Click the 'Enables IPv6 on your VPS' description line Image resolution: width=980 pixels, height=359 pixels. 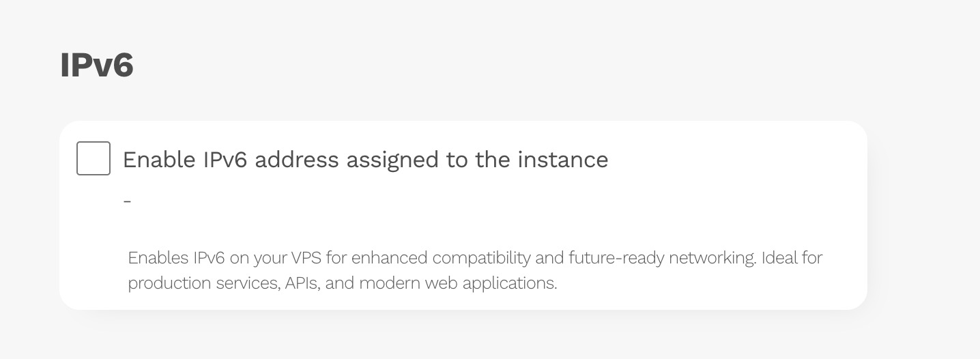click(x=474, y=258)
